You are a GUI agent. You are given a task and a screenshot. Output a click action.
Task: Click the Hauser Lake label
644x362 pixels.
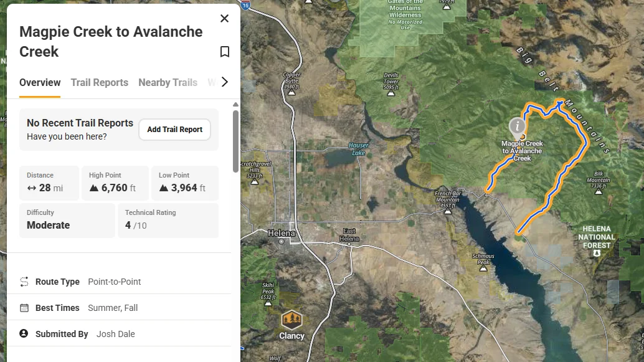(x=359, y=149)
